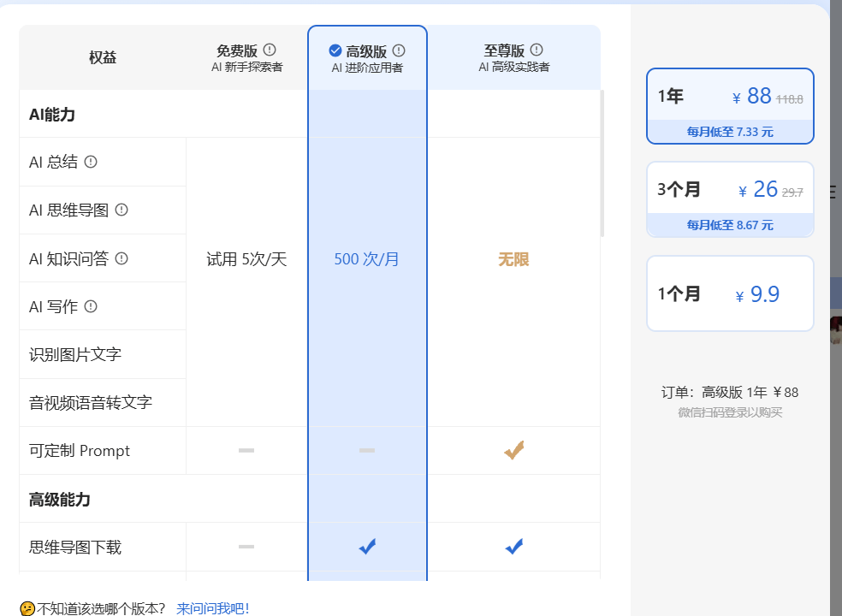
Task: Open the info icon beside AI 写作
Action: coord(92,305)
